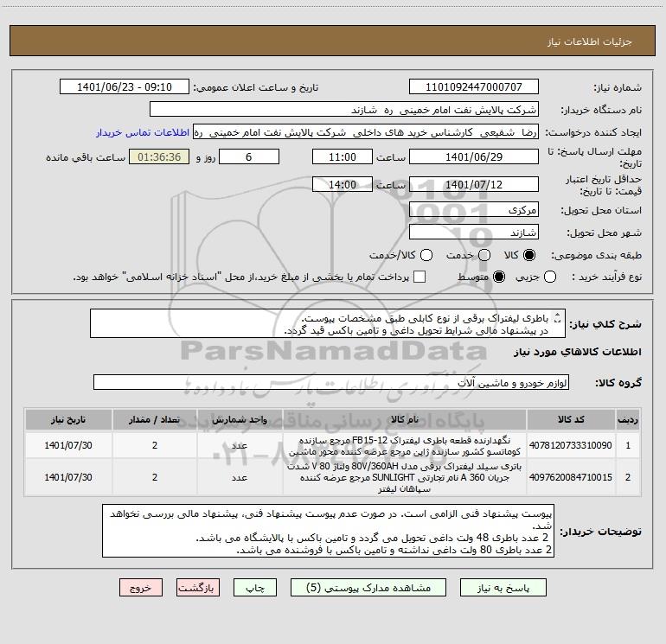Click the 'واحد شمارش' column header
Screen dimensions: 666x644
click(x=240, y=419)
